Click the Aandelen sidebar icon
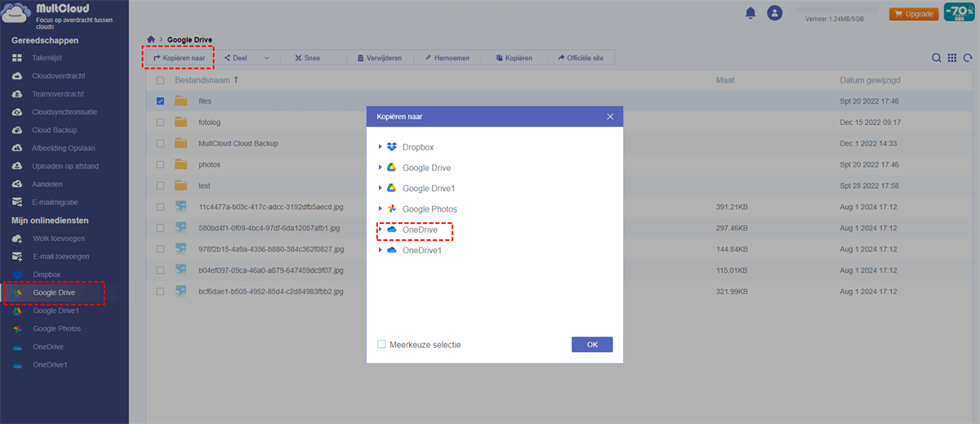Image resolution: width=980 pixels, height=424 pixels. [17, 184]
